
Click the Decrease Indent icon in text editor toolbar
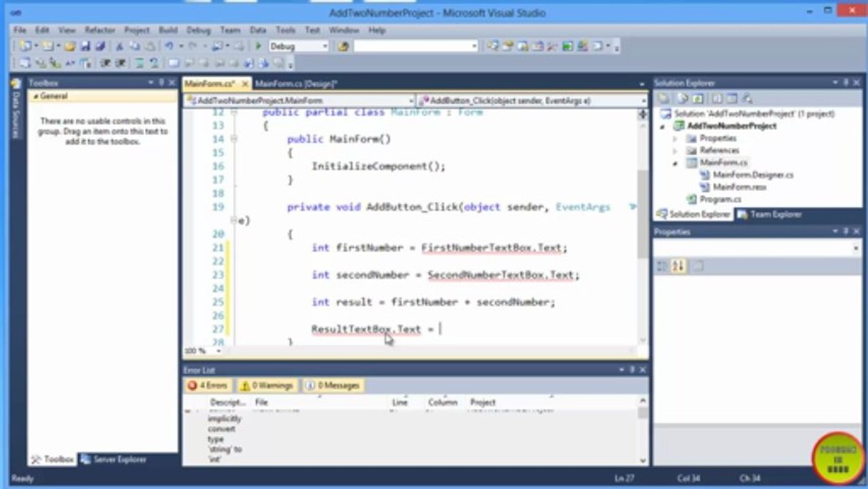point(105,63)
